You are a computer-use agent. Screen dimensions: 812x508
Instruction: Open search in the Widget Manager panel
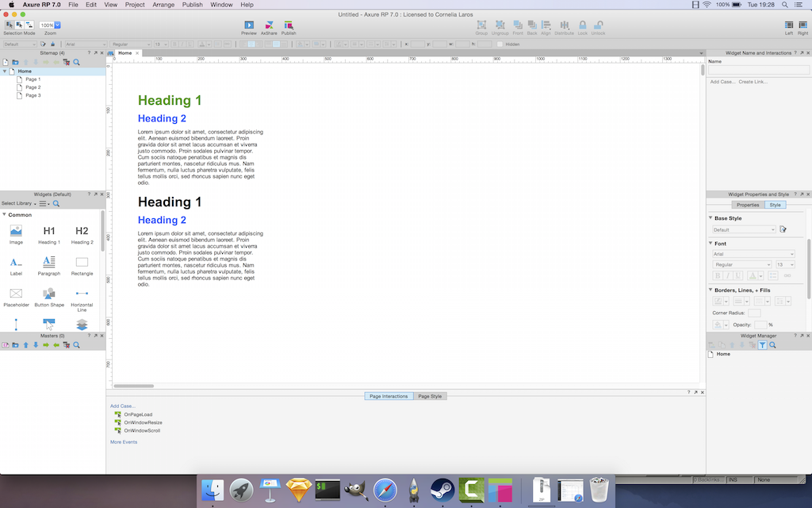(x=772, y=345)
